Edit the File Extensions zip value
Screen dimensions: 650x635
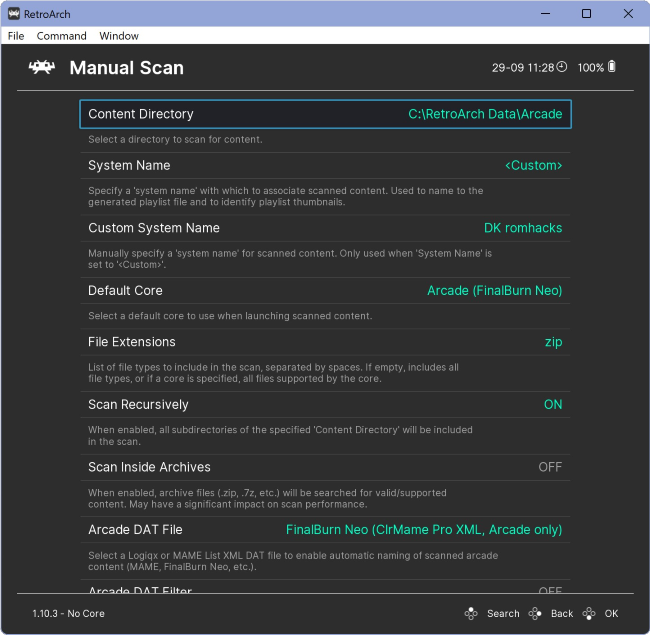pos(553,342)
